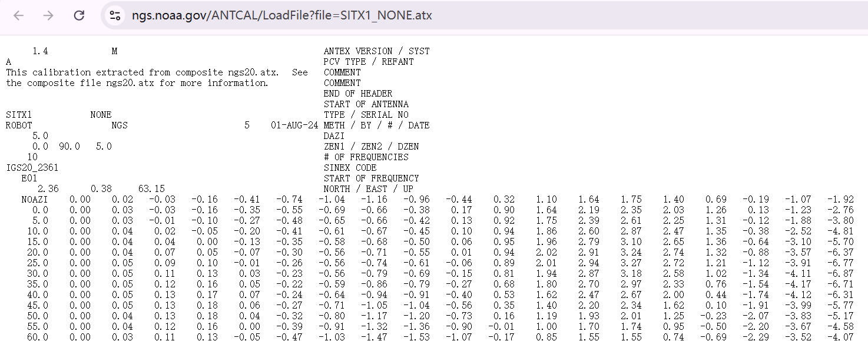Click the 'METH / BY / # / DATE' label
868x341 pixels.
(376, 125)
